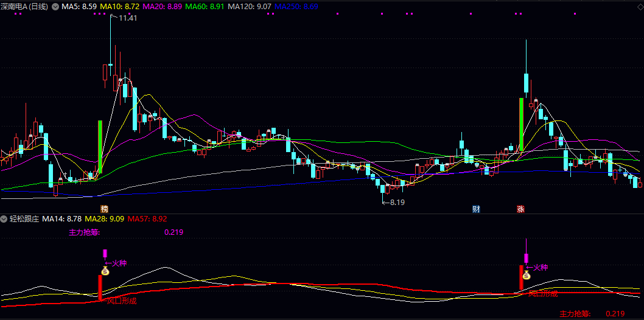Select the MA57: 8.92 indicator label
The image size is (644, 320).
click(x=147, y=219)
